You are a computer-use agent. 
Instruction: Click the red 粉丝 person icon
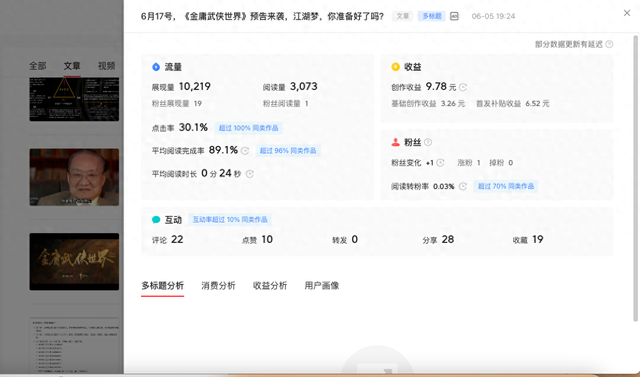click(x=395, y=142)
